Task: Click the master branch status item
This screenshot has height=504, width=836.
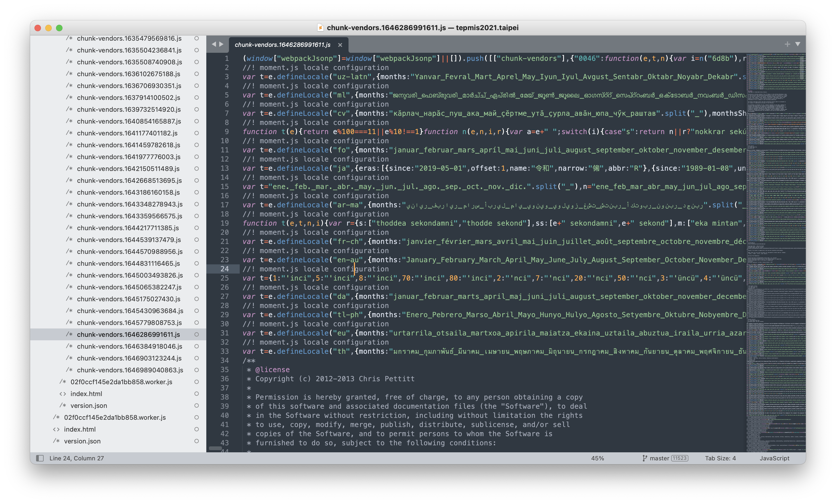Action: pyautogui.click(x=659, y=458)
